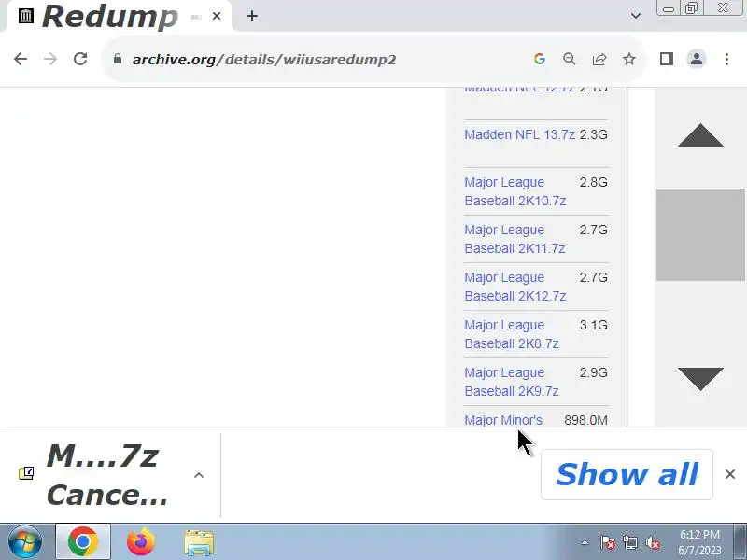Click the muted volume tray icon
Viewport: 747px width, 560px height.
(x=652, y=542)
